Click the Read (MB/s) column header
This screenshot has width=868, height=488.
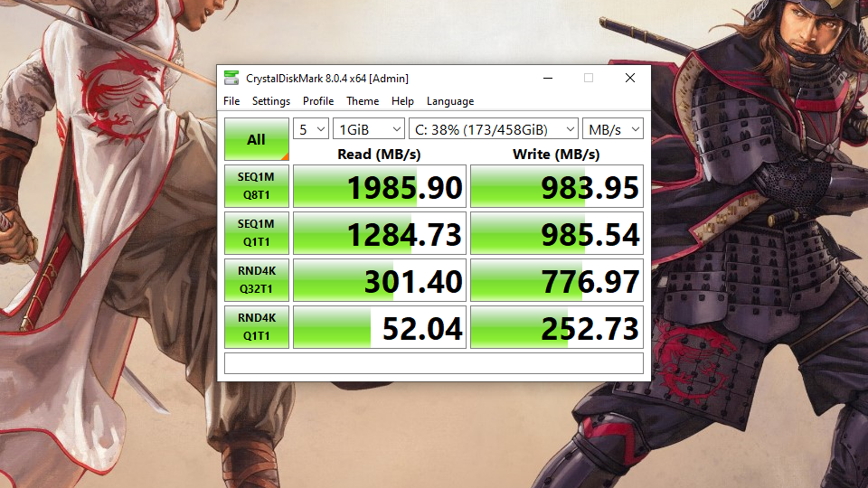point(379,154)
